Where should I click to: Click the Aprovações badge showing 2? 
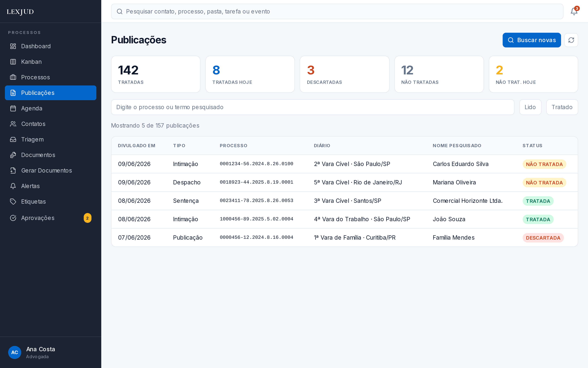point(87,218)
